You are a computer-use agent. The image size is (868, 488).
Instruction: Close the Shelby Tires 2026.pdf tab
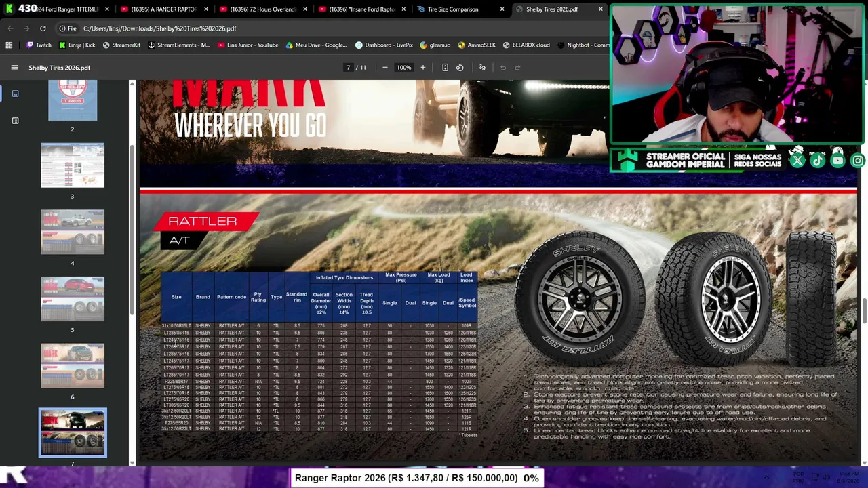pyautogui.click(x=600, y=9)
